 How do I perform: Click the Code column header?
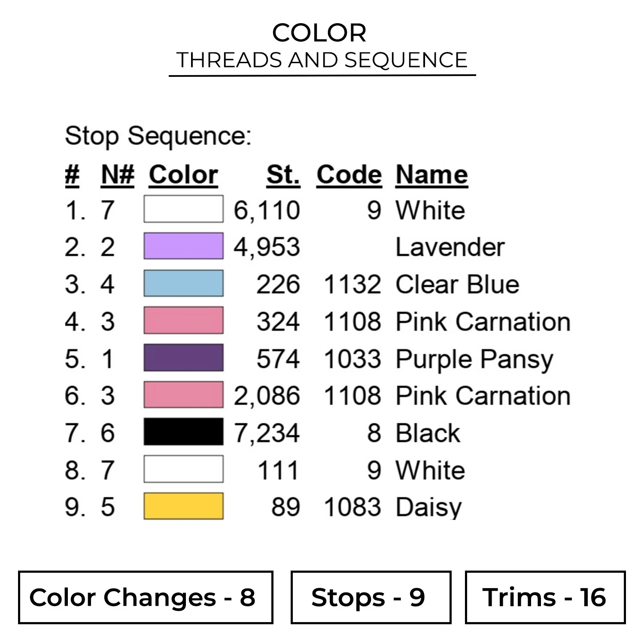click(349, 175)
